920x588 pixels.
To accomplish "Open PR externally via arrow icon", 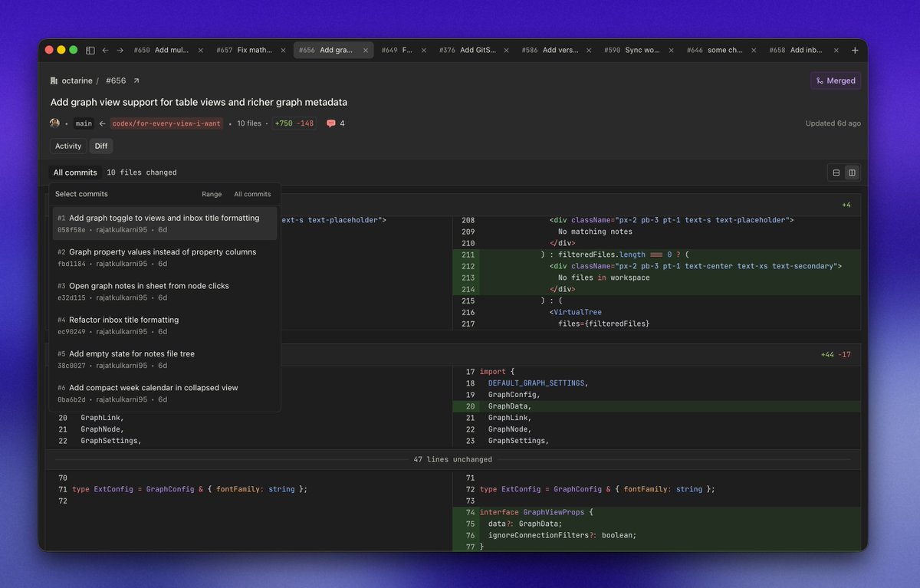I will pyautogui.click(x=136, y=80).
